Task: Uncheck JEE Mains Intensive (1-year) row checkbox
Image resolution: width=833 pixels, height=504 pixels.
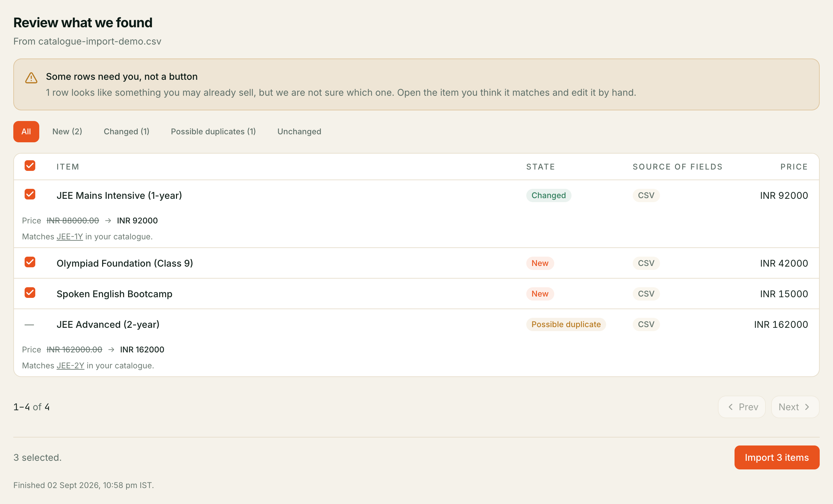Action: click(x=30, y=194)
